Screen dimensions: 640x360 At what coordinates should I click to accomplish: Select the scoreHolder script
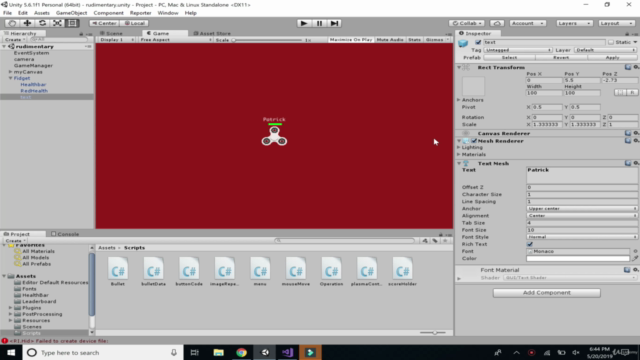[x=402, y=271]
